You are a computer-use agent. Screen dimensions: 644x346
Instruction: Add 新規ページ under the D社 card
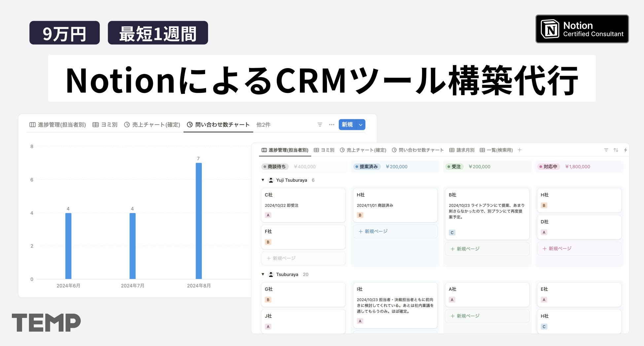(x=579, y=249)
